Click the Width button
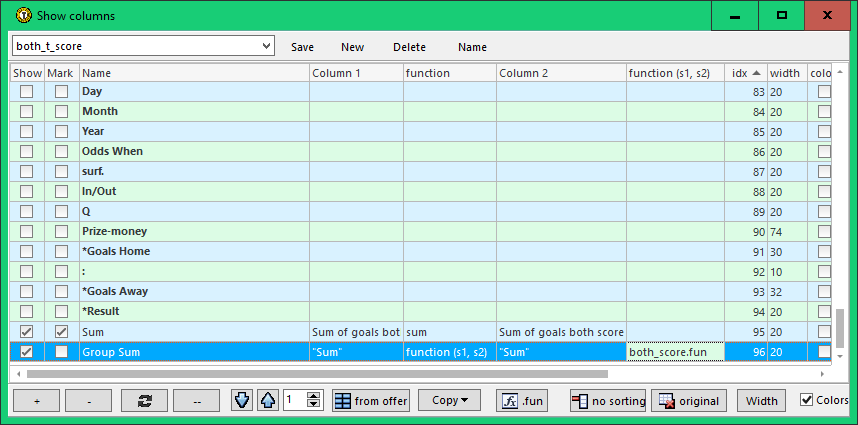Viewport: 858px width, 425px height. tap(761, 400)
